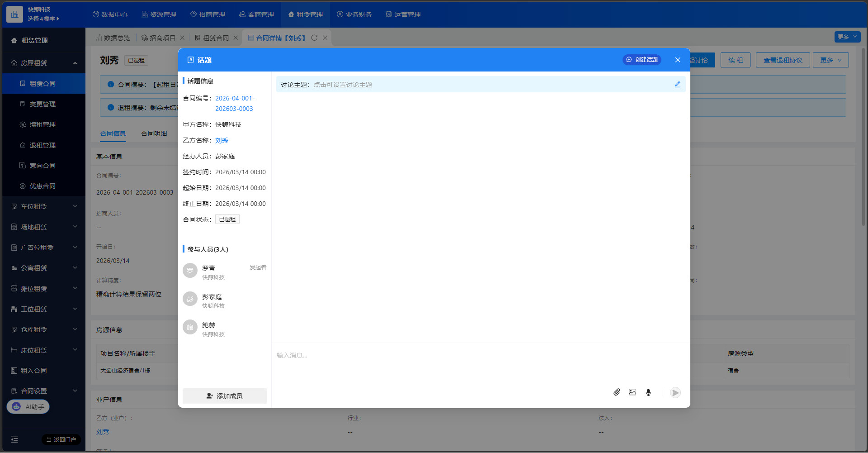Click the refresh icon on contract detail tab
The height and width of the screenshot is (453, 868).
pos(314,38)
